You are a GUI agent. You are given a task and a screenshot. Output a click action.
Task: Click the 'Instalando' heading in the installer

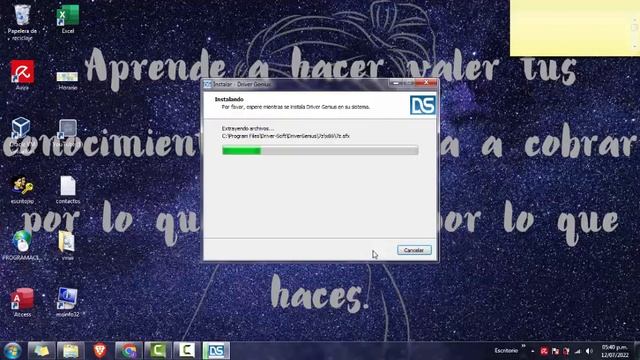[x=229, y=99]
